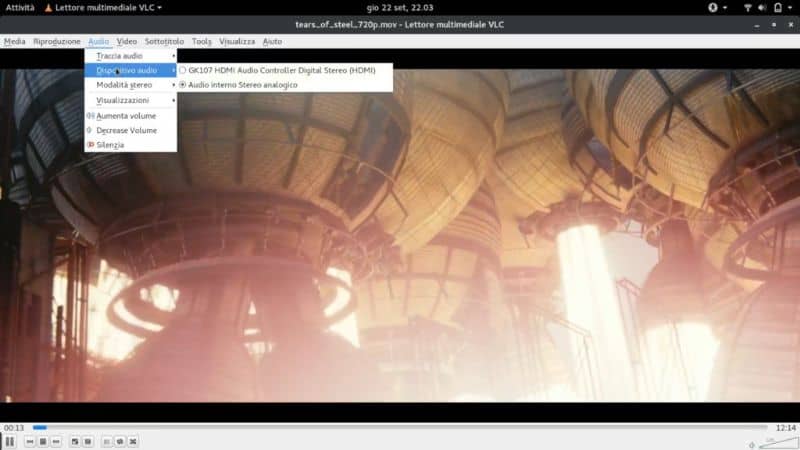Choose Decrease Volume menu entry
Screen dimensions: 800x450
131,130
